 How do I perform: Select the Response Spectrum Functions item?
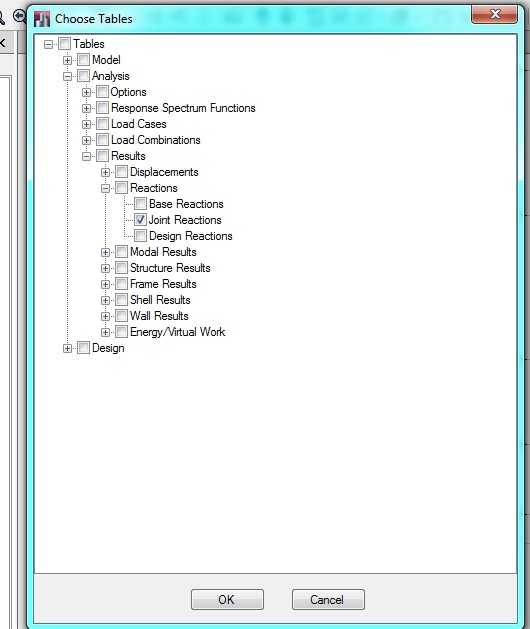pyautogui.click(x=183, y=108)
